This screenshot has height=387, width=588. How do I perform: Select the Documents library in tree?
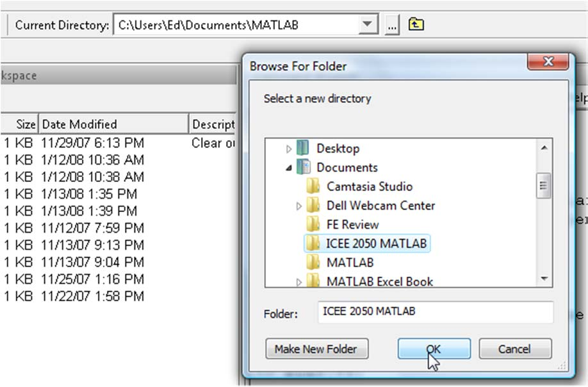click(x=347, y=167)
